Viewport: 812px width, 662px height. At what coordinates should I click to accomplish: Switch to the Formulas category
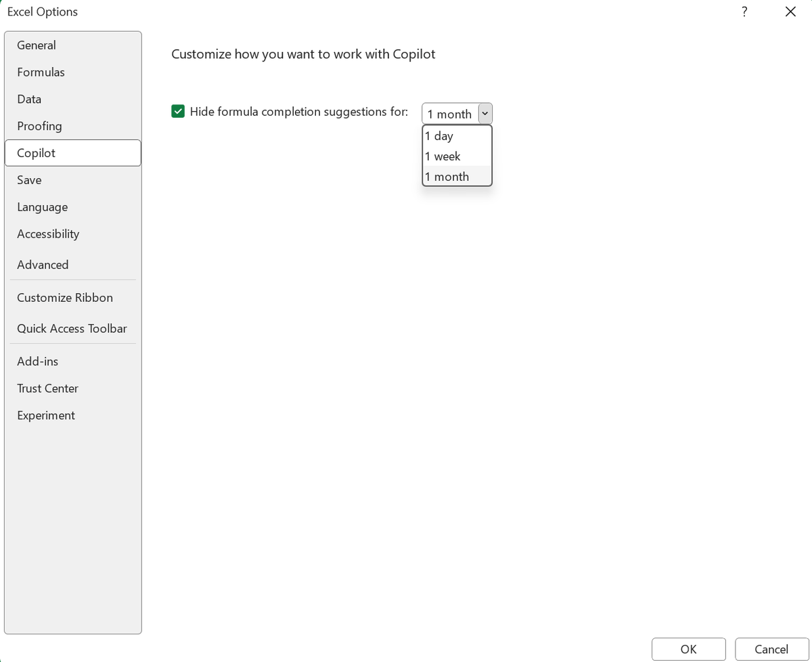(x=72, y=72)
